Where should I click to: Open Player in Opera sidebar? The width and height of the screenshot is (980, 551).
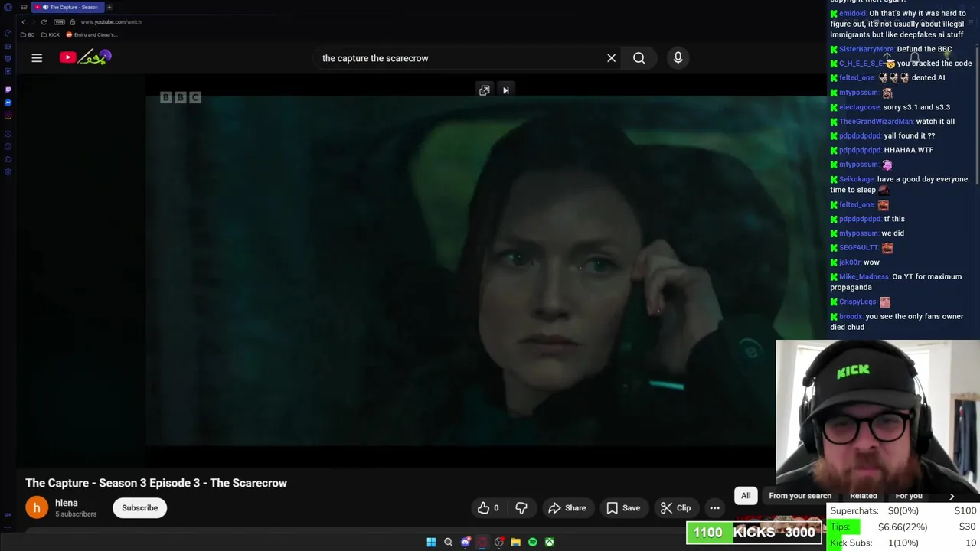[8, 134]
